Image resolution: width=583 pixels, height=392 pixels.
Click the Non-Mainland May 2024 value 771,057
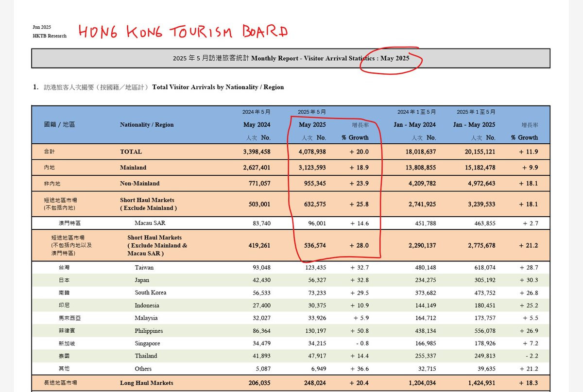[260, 184]
